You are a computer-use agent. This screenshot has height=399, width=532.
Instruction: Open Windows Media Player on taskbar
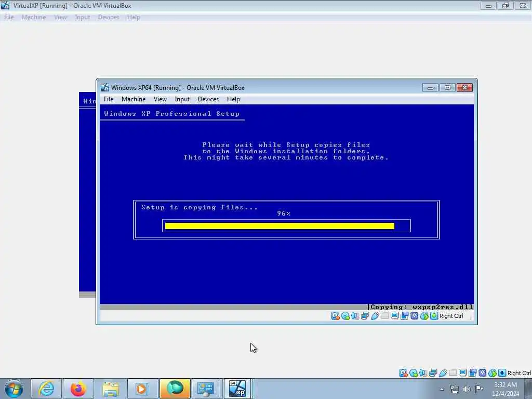(x=142, y=389)
